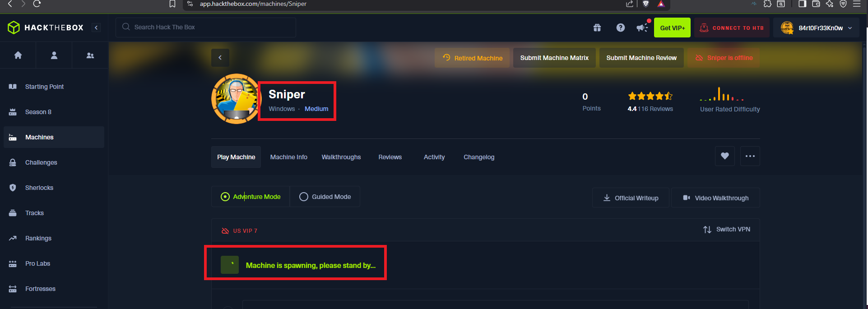Open Fortresses in the sidebar
Screen dimensions: 868x309
point(54,289)
